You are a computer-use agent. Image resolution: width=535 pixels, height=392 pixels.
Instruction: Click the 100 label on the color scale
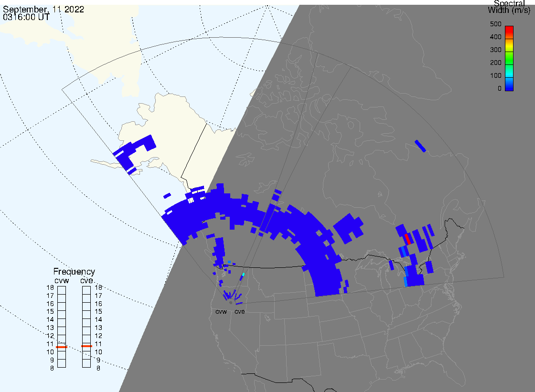(x=496, y=76)
